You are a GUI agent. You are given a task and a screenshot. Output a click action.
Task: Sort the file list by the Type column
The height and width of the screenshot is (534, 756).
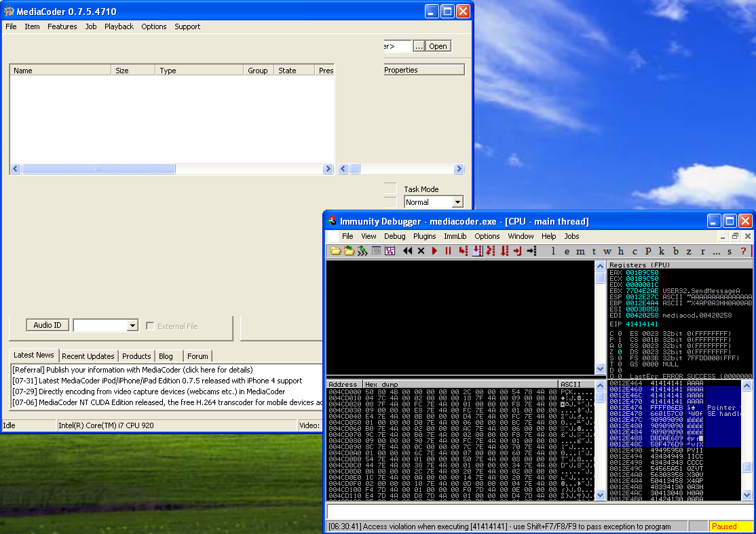pos(199,71)
